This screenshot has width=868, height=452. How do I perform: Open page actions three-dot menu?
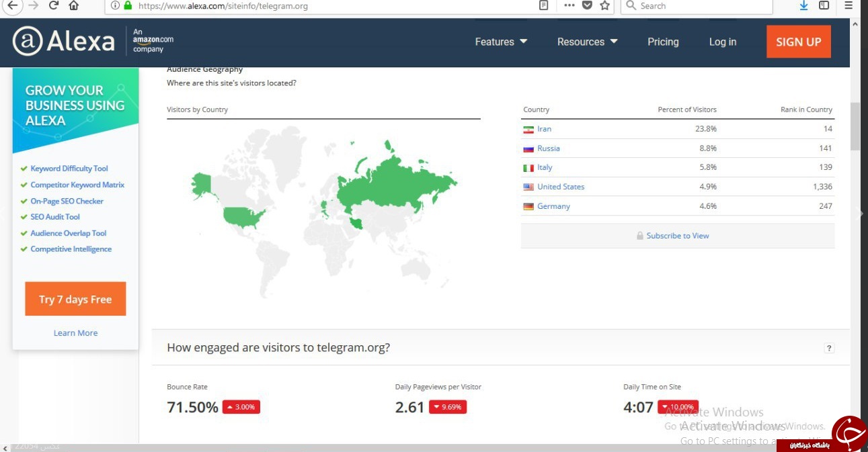point(569,5)
